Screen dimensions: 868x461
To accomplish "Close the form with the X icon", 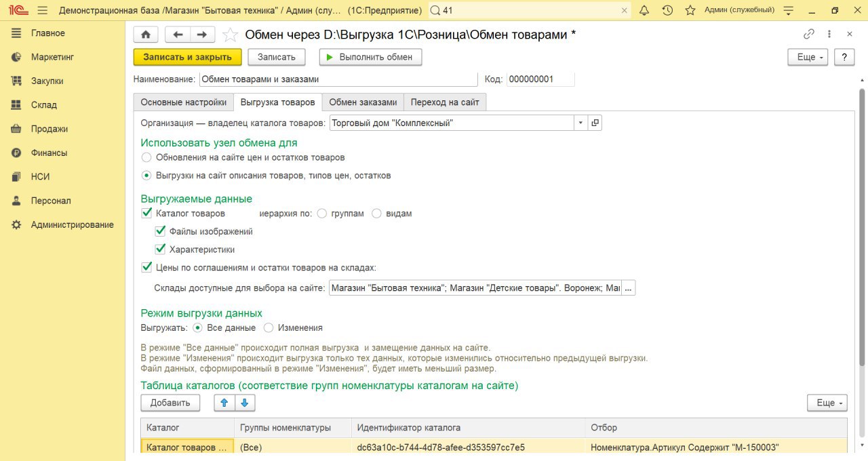I will [x=849, y=34].
